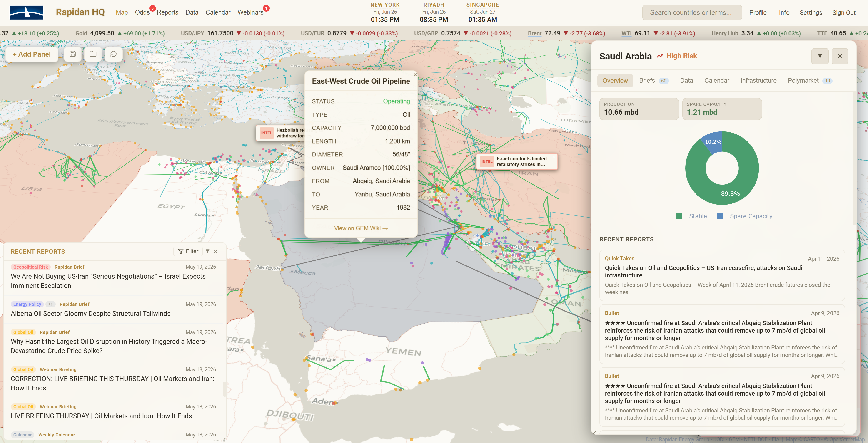Viewport: 868px width, 443px height.
Task: Click the 10.2% blue donut segment
Action: click(713, 142)
